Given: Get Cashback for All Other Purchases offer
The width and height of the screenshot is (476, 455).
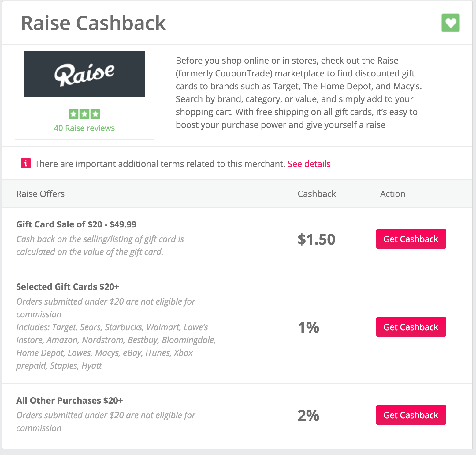Looking at the screenshot, I should point(411,415).
